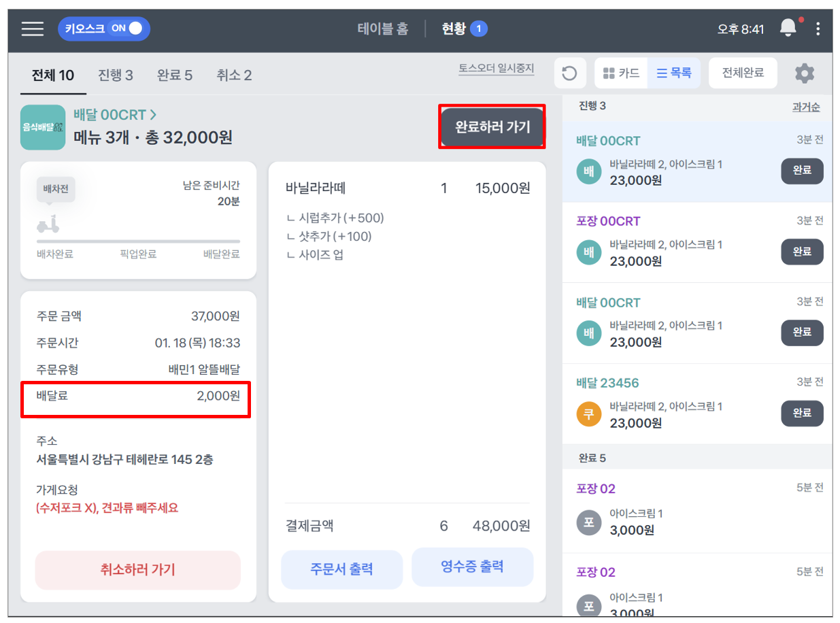This screenshot has height=623, width=840.
Task: Change sort order via 과거순
Action: pos(806,107)
